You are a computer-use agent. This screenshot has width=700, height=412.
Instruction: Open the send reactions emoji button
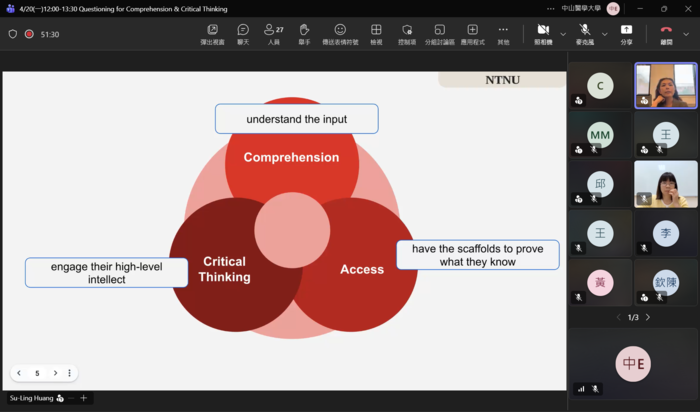click(x=340, y=33)
